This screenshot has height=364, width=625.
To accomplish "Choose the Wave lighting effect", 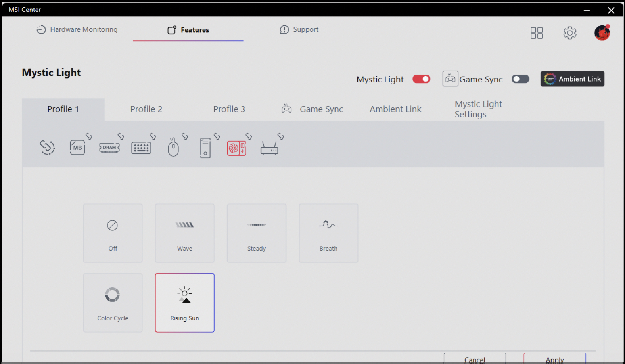I will pos(185,233).
